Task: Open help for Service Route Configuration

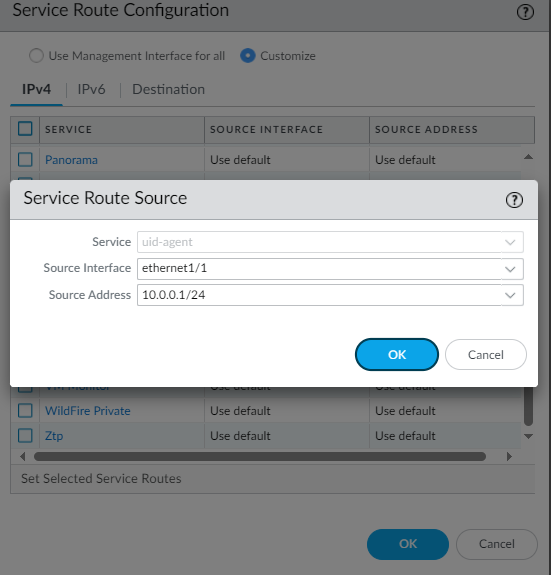Action: pyautogui.click(x=525, y=12)
